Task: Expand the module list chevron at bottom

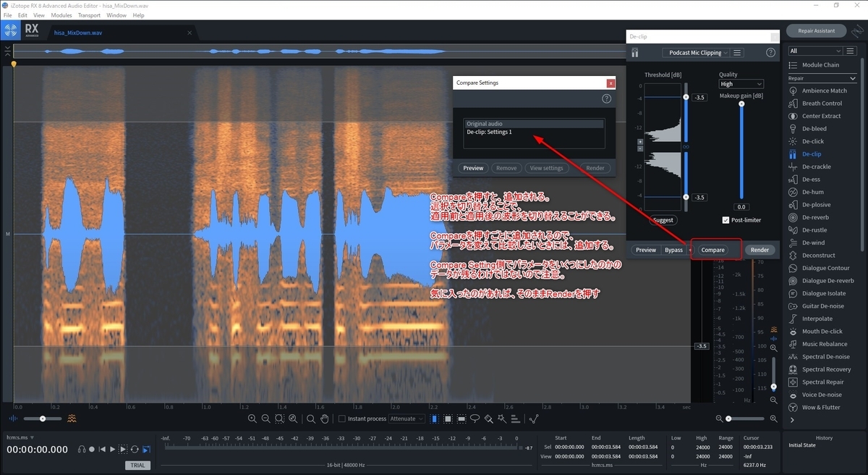Action: [x=792, y=420]
